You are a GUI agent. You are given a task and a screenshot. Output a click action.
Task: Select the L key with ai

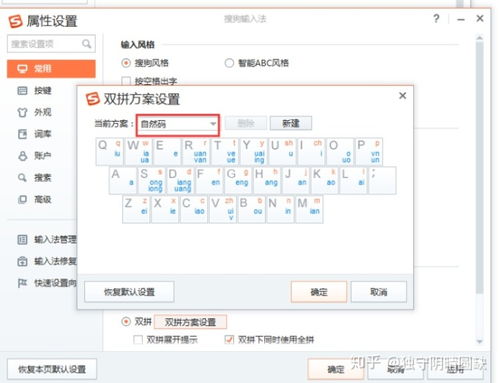[x=354, y=181]
